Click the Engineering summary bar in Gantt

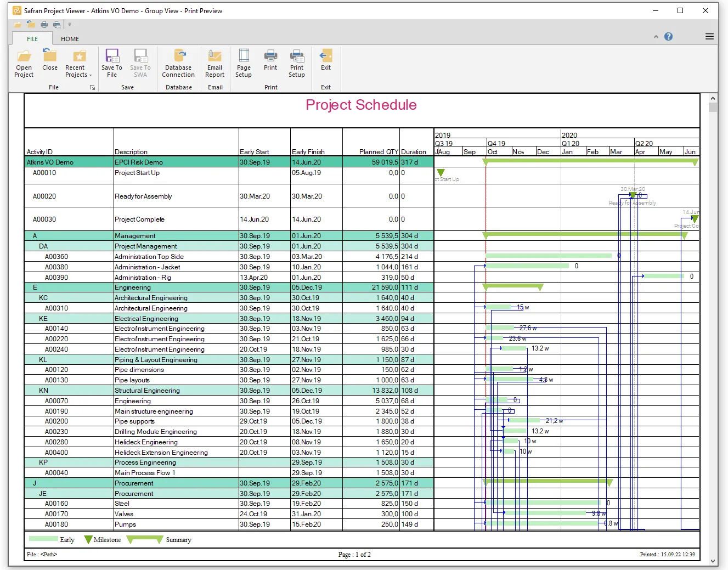click(513, 286)
